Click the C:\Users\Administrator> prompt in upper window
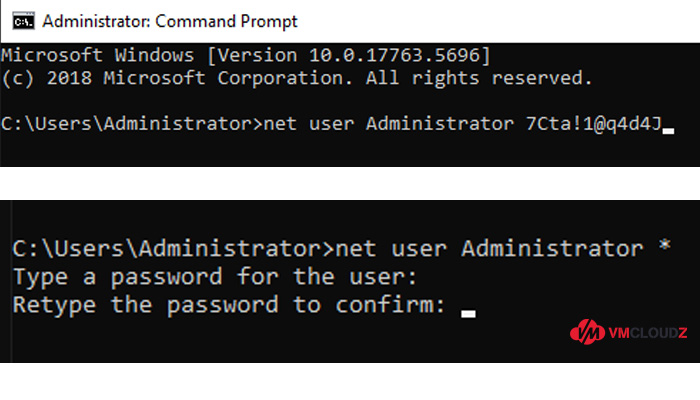The image size is (700, 400). (132, 124)
